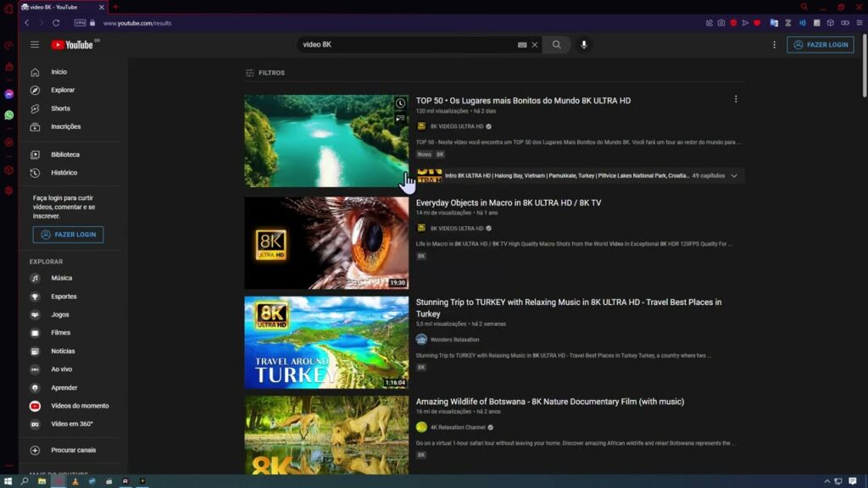
Task: Click the Travel Around Turkey thumbnail
Action: (x=326, y=342)
